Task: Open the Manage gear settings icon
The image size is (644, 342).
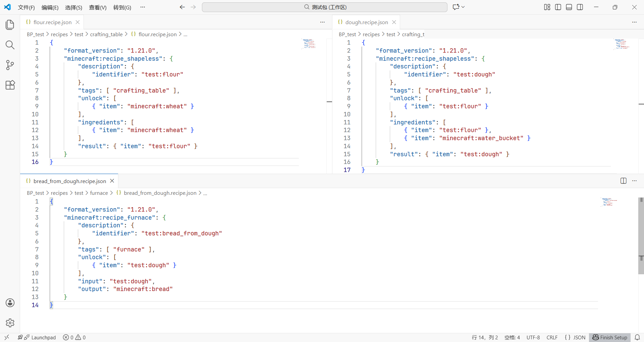Action: (x=10, y=323)
